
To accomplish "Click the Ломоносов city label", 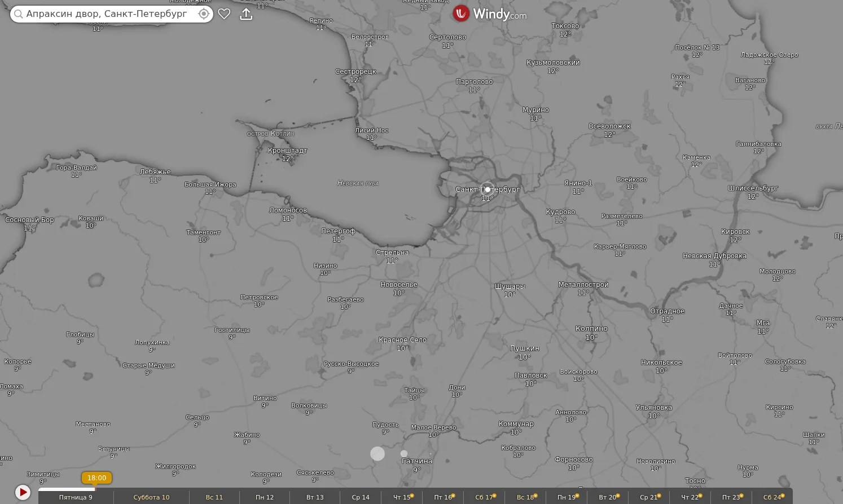I will 288,210.
